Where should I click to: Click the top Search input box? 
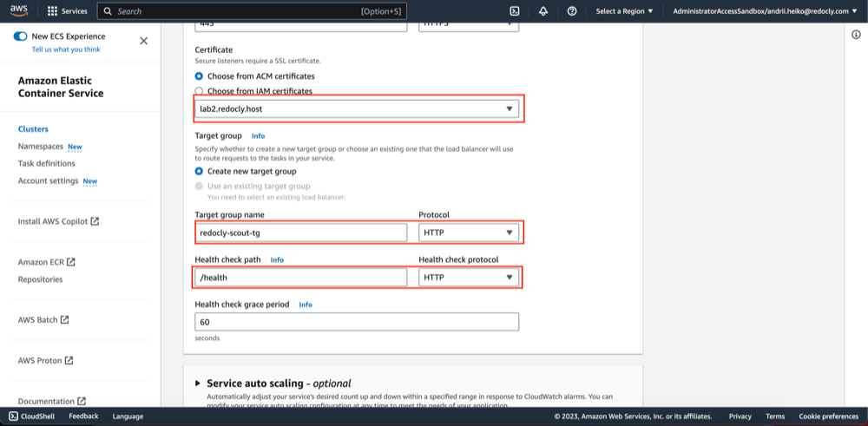tap(252, 11)
